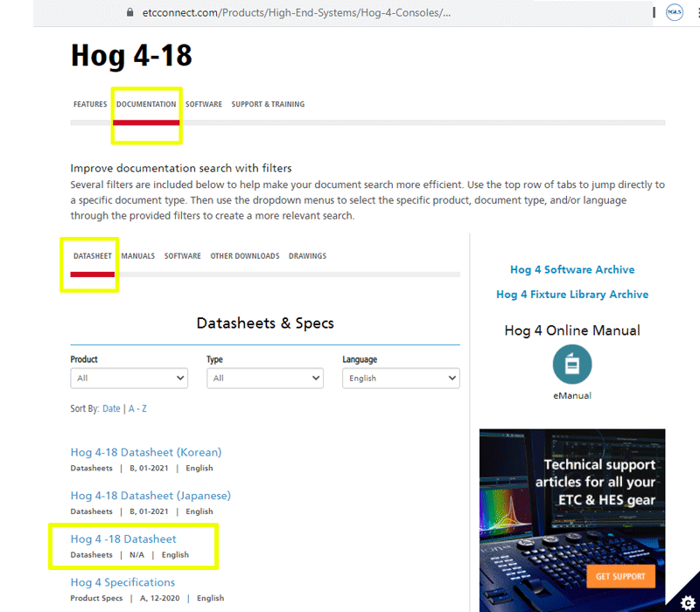This screenshot has width=700, height=612.
Task: Visit the Hog 4 Software Archive link
Action: pyautogui.click(x=572, y=269)
